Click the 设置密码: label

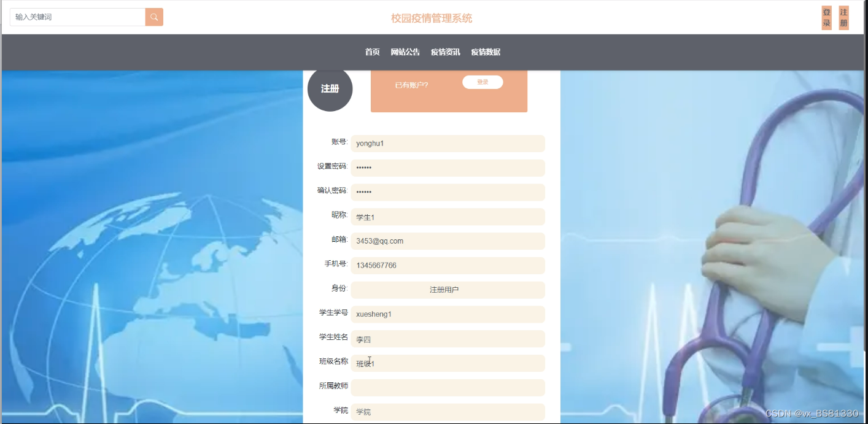(x=332, y=166)
